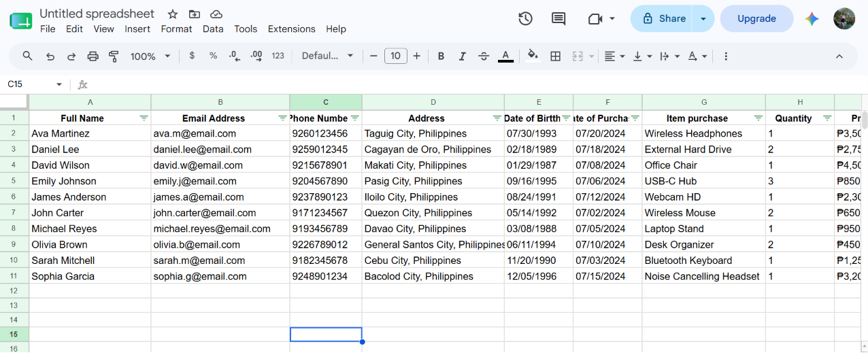Toggle filter on Quantity column
Viewport: 868px width, 353px height.
pyautogui.click(x=827, y=118)
